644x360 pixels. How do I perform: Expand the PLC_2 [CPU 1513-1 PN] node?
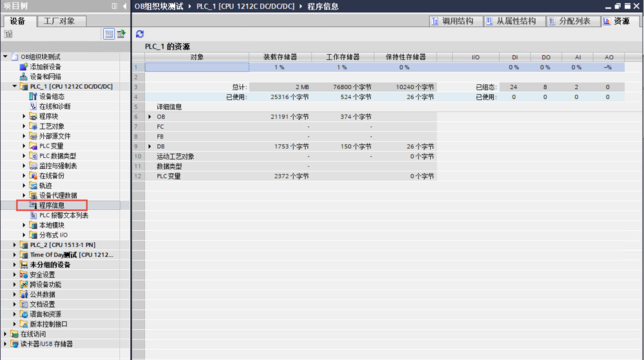click(x=15, y=245)
